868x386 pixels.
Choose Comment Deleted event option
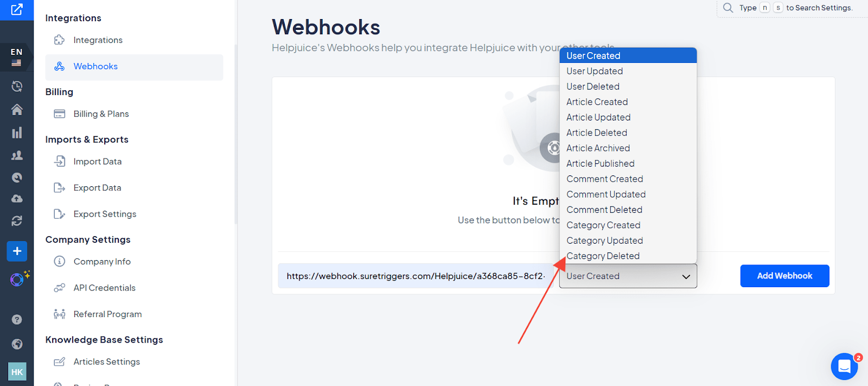click(628, 210)
